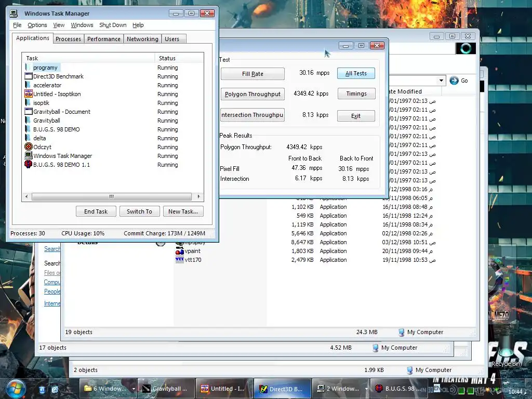Click the Internet Explorer quick launch icon

tap(55, 390)
